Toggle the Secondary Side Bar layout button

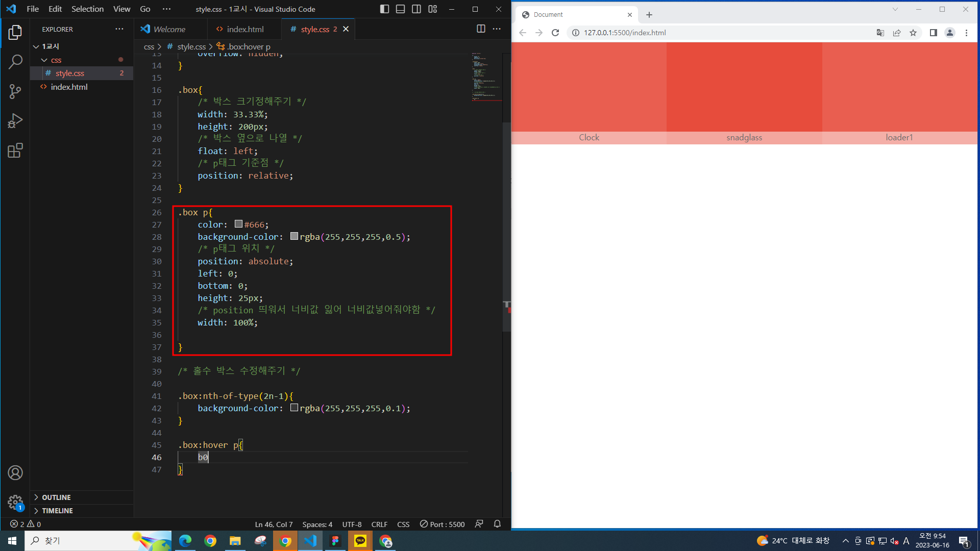tap(416, 9)
